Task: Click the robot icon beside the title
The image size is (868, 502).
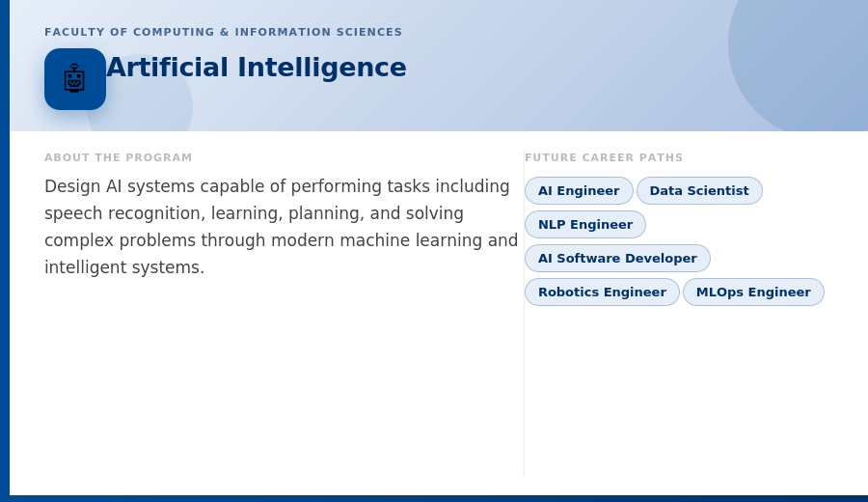Action: (74, 79)
